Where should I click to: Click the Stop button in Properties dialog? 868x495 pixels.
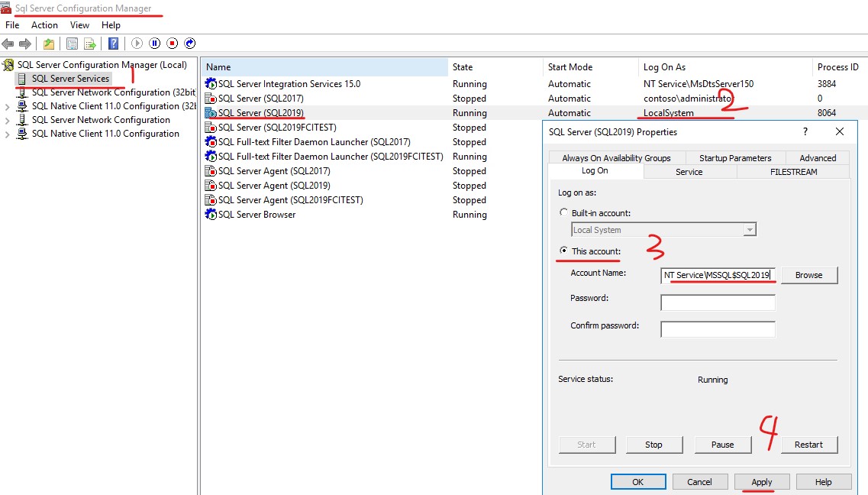pos(653,445)
